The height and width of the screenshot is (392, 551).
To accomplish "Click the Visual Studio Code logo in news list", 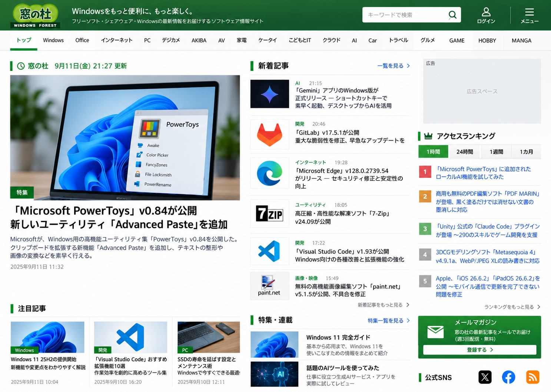I will (x=269, y=251).
